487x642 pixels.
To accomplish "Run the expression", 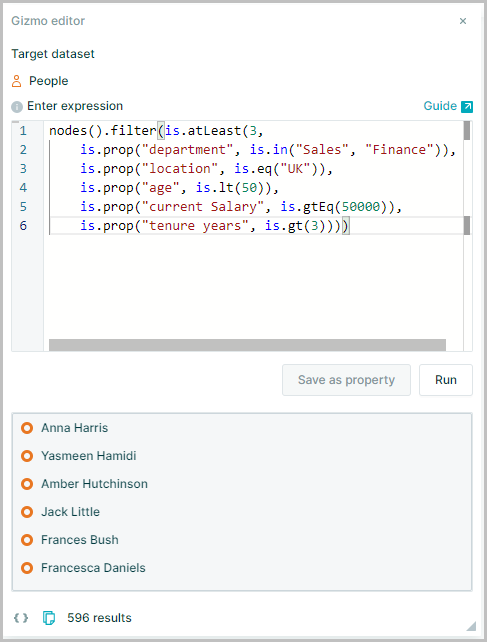I will click(446, 380).
